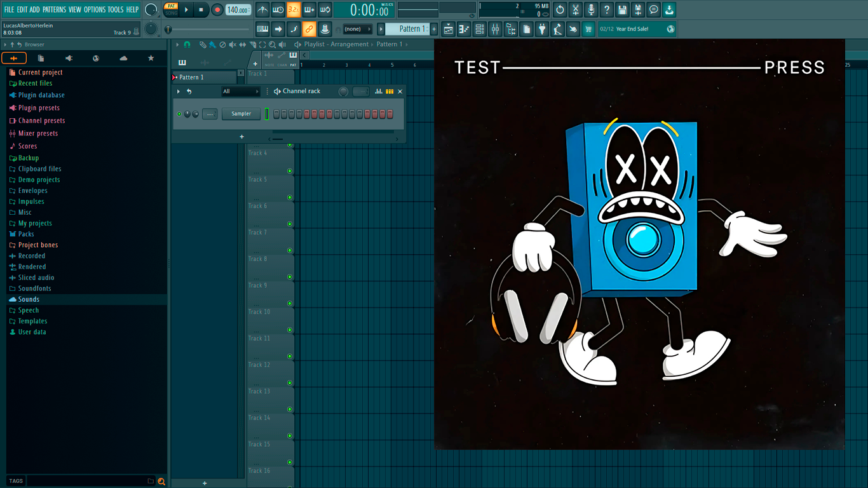This screenshot has width=868, height=488.
Task: Add a channel with the Channel rack plus button
Action: (241, 137)
